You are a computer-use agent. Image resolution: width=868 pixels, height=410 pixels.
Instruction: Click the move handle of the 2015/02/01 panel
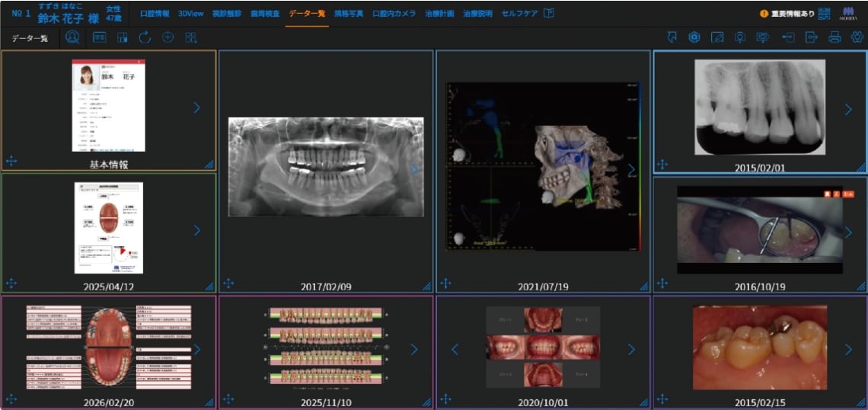(662, 165)
